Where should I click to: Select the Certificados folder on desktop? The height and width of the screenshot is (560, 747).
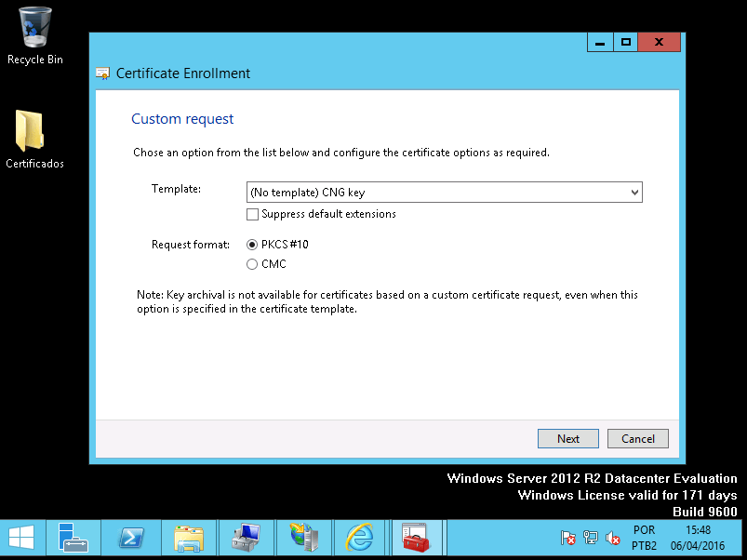34,139
